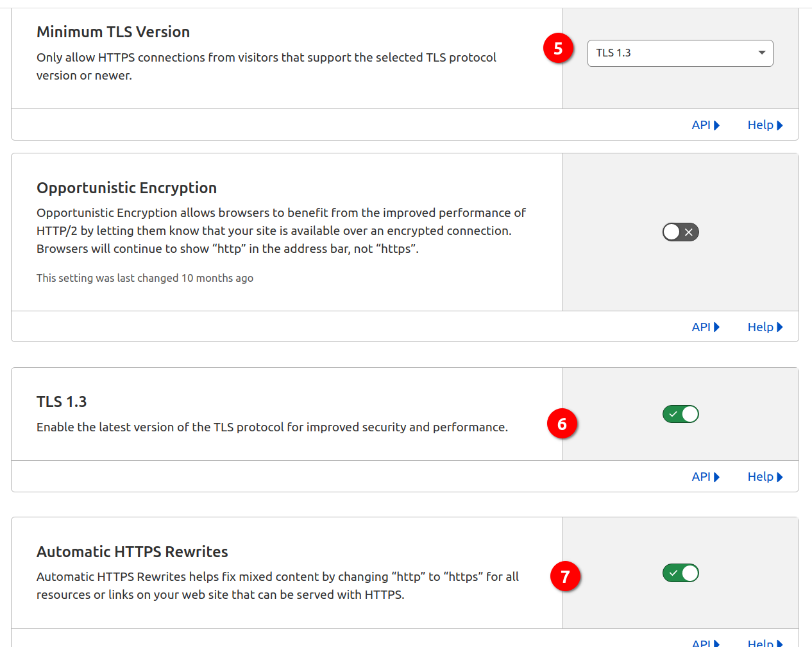
Task: Click the dropdown caret arrow beside TLS 1.3
Action: (762, 53)
